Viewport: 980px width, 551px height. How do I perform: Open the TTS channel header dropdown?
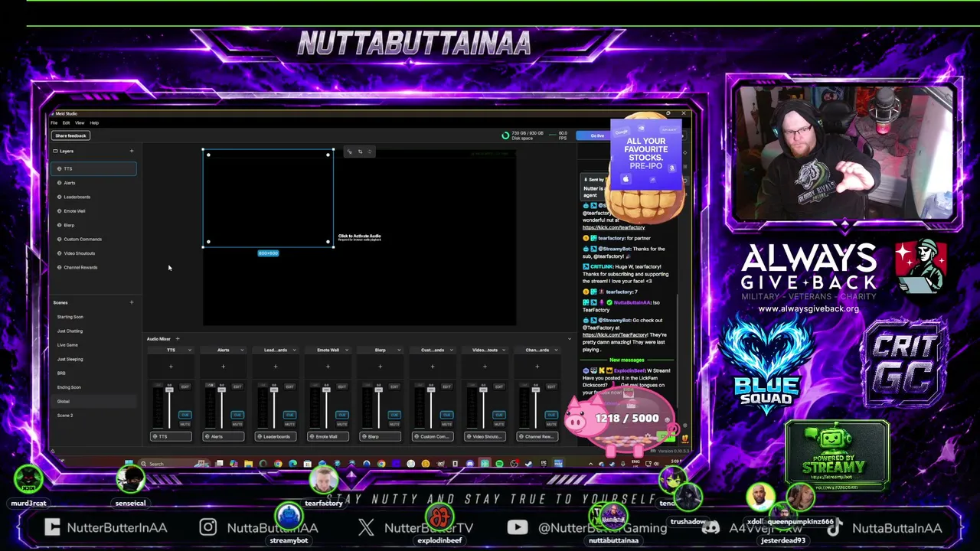[x=189, y=350]
